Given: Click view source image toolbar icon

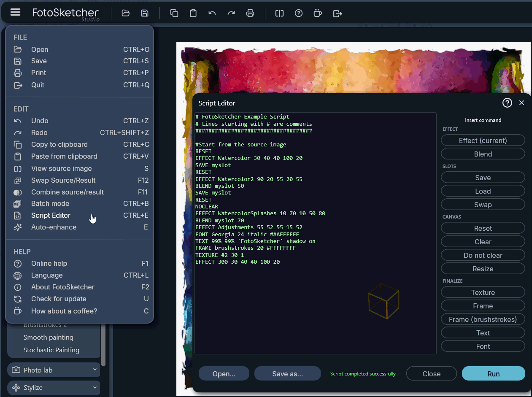Looking at the screenshot, I should coord(279,13).
